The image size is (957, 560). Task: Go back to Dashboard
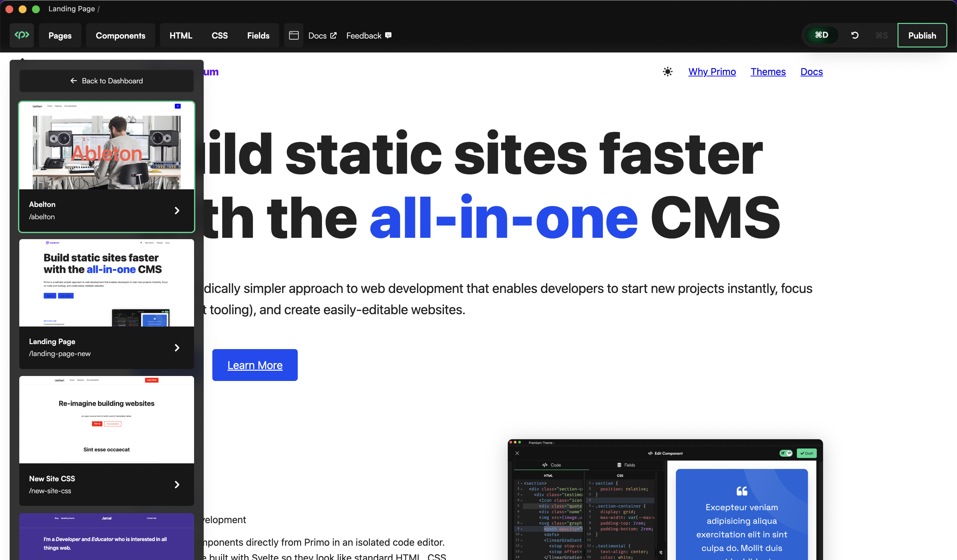106,81
